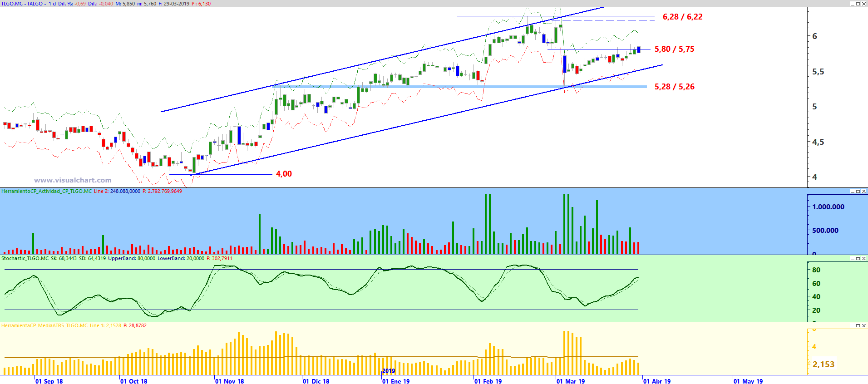Click the 6 label on price axis
Viewport: 868px width, 384px height.
pyautogui.click(x=815, y=36)
